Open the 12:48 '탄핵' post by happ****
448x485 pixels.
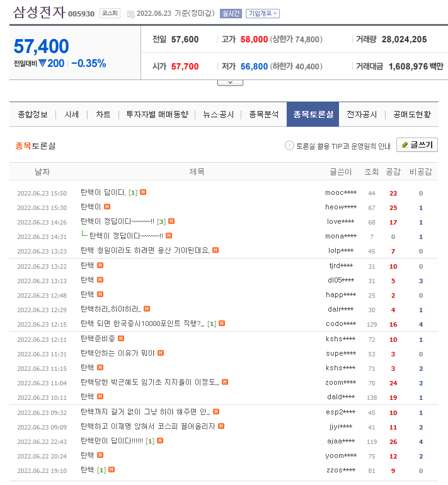point(87,295)
